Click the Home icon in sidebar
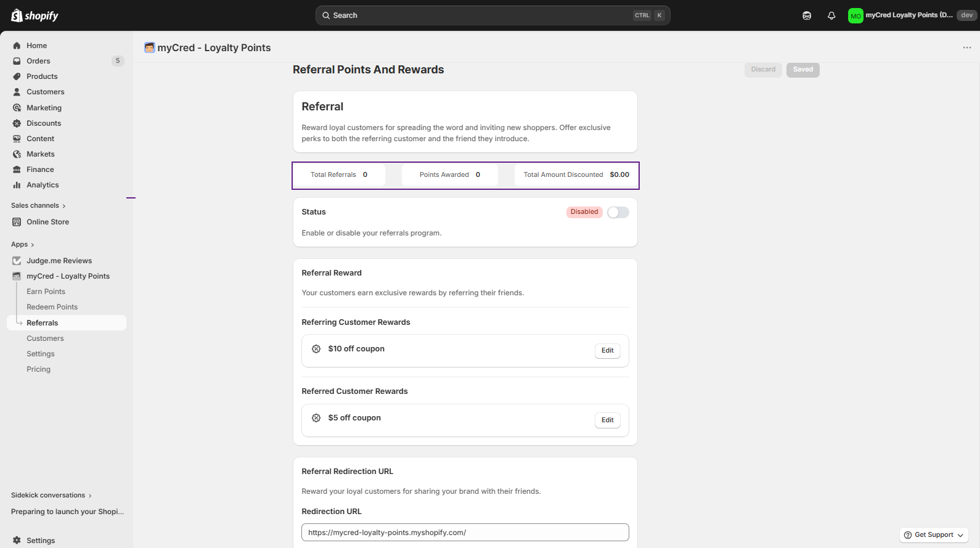Screen dimensions: 980x548 pos(17,46)
